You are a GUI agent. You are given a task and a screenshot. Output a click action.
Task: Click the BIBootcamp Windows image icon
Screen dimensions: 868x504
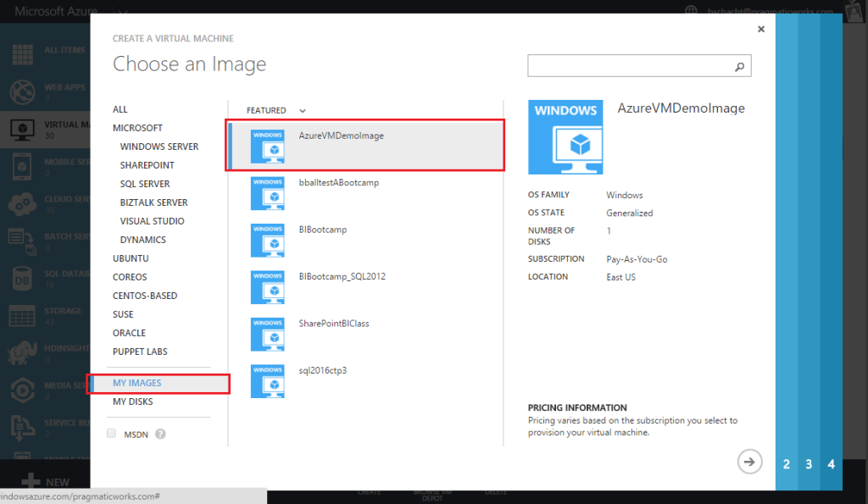[267, 241]
